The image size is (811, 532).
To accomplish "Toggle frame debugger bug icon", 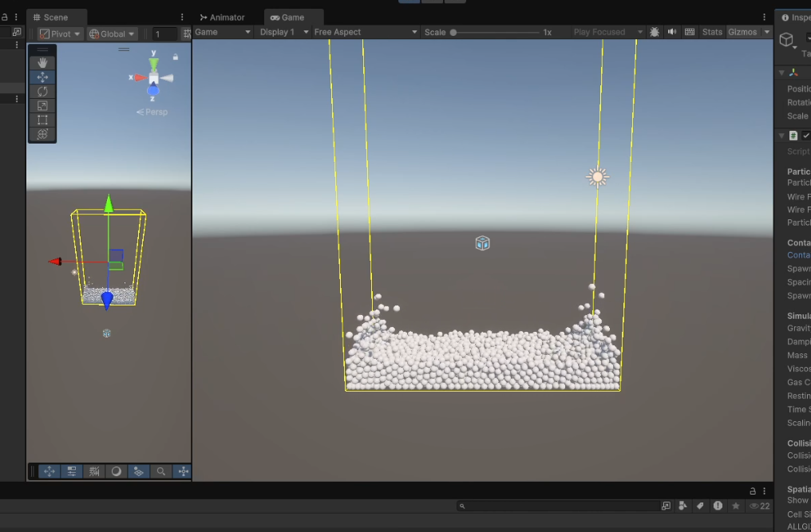I will tap(655, 32).
